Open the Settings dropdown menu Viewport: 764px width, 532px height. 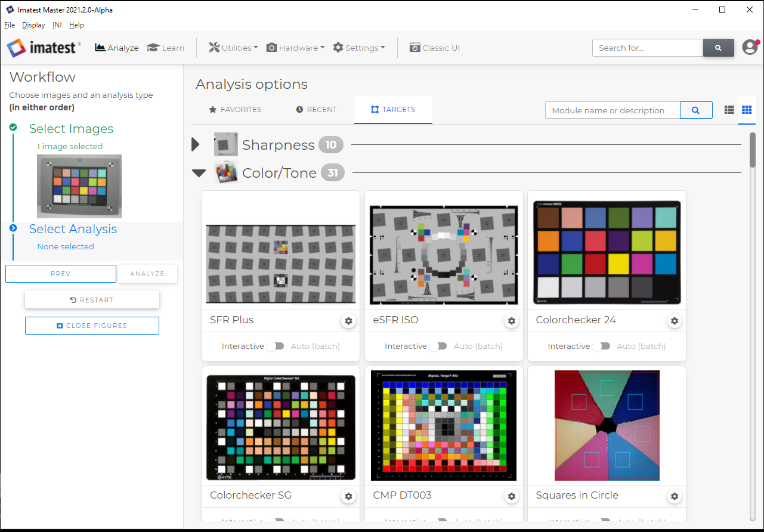coord(359,48)
